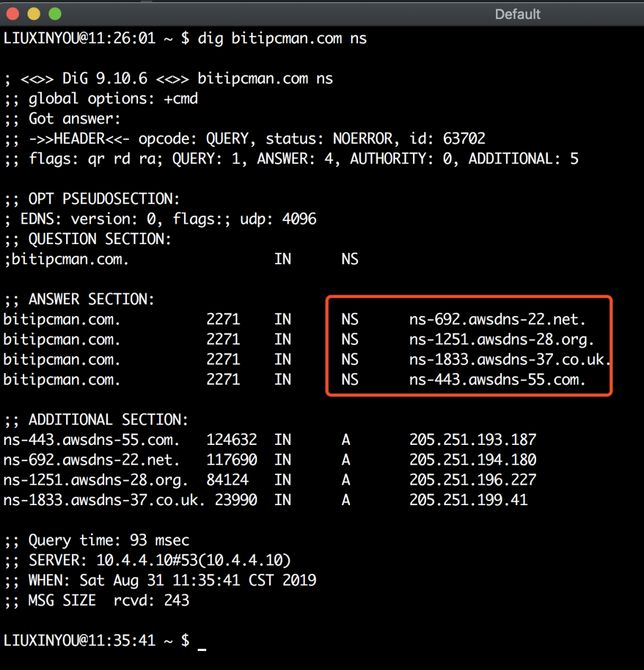
Task: Click the "ADDITIONAL SECTION:" heading
Action: coord(108,420)
